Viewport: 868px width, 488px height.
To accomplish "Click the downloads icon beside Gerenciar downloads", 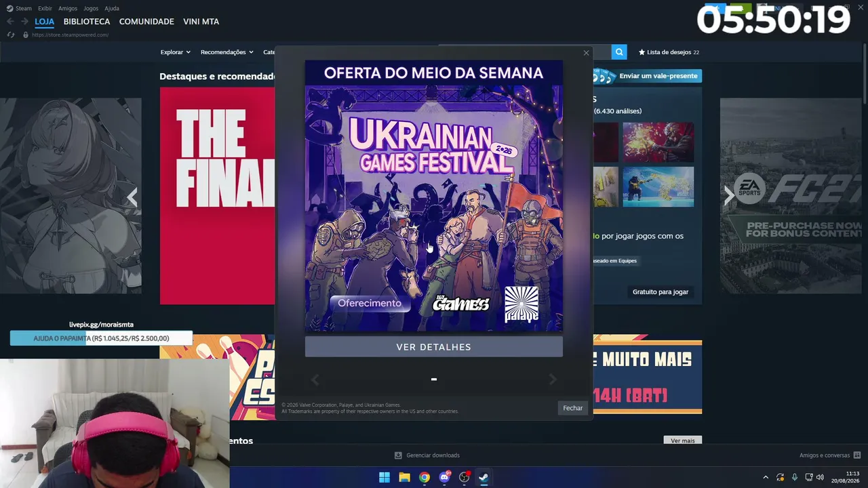I will click(398, 455).
